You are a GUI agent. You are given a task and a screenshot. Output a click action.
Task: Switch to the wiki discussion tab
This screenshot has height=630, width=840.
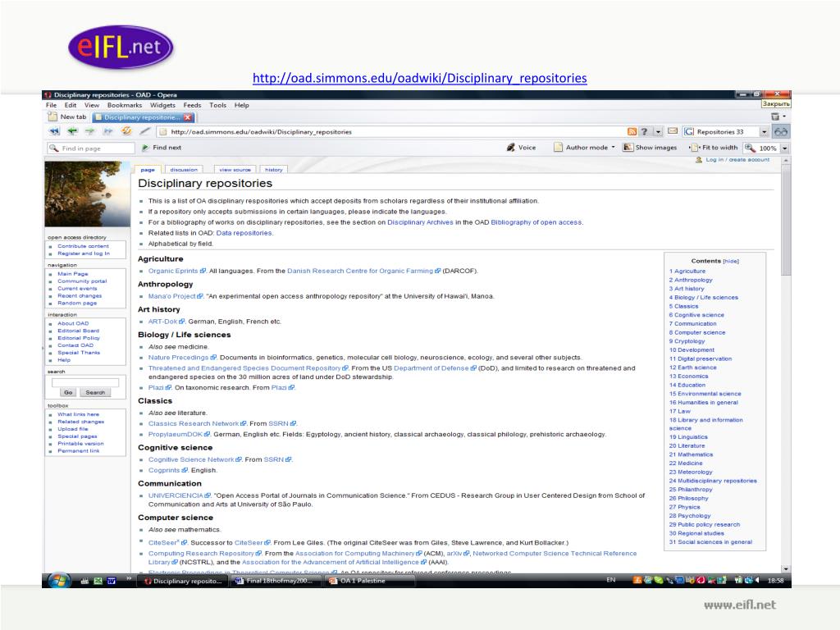click(184, 169)
